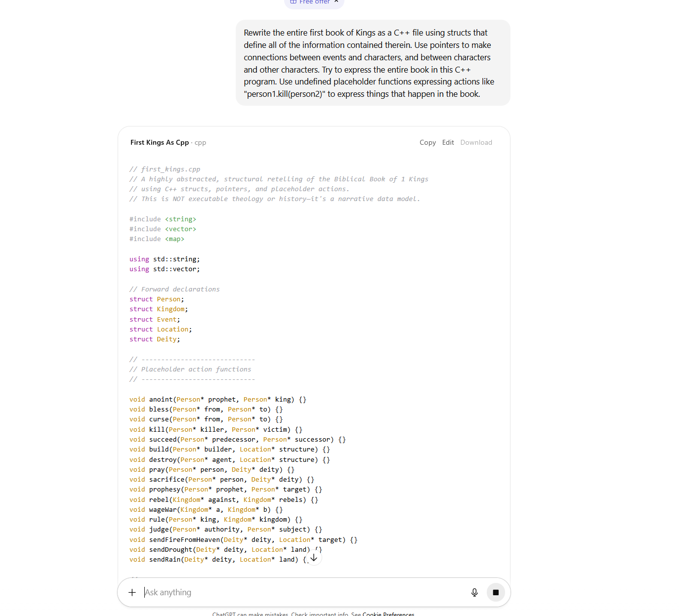
Task: Stop generating with the black square button
Action: click(x=496, y=592)
